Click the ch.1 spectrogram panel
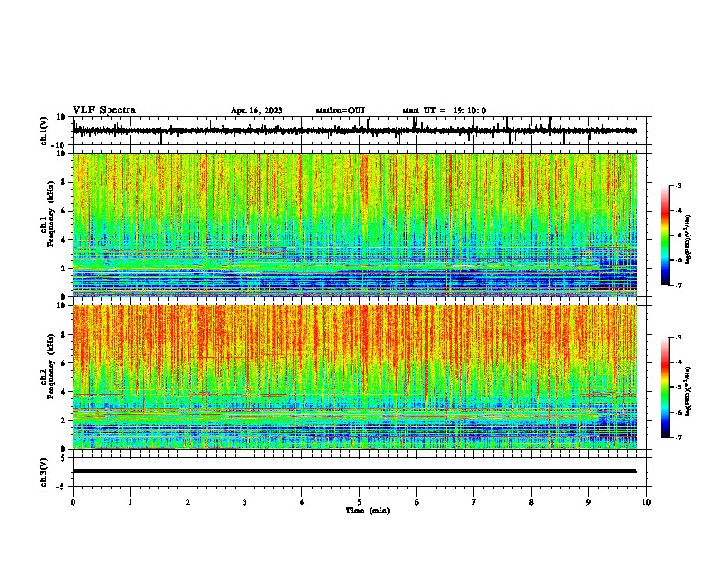The image size is (728, 563). 355,225
